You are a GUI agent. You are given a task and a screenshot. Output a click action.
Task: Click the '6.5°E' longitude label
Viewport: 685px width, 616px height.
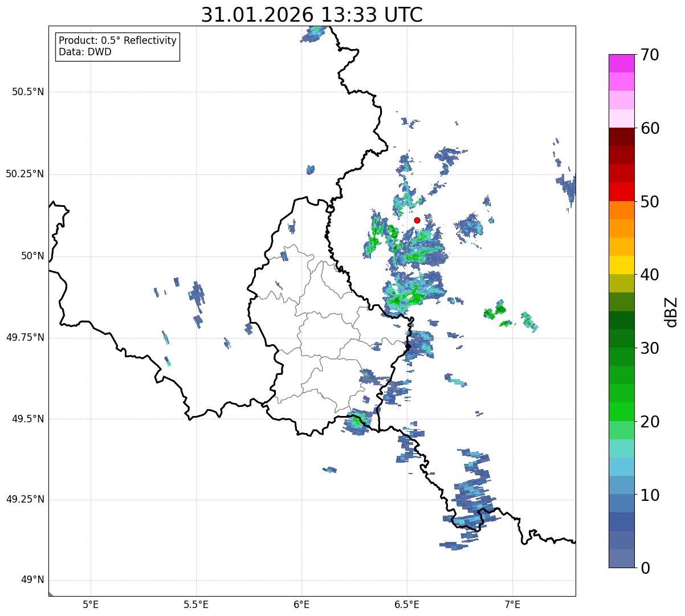pos(407,604)
